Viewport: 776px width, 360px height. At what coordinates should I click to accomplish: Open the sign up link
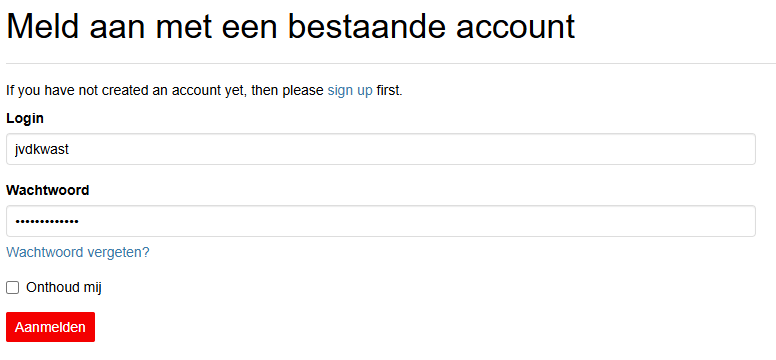(350, 91)
